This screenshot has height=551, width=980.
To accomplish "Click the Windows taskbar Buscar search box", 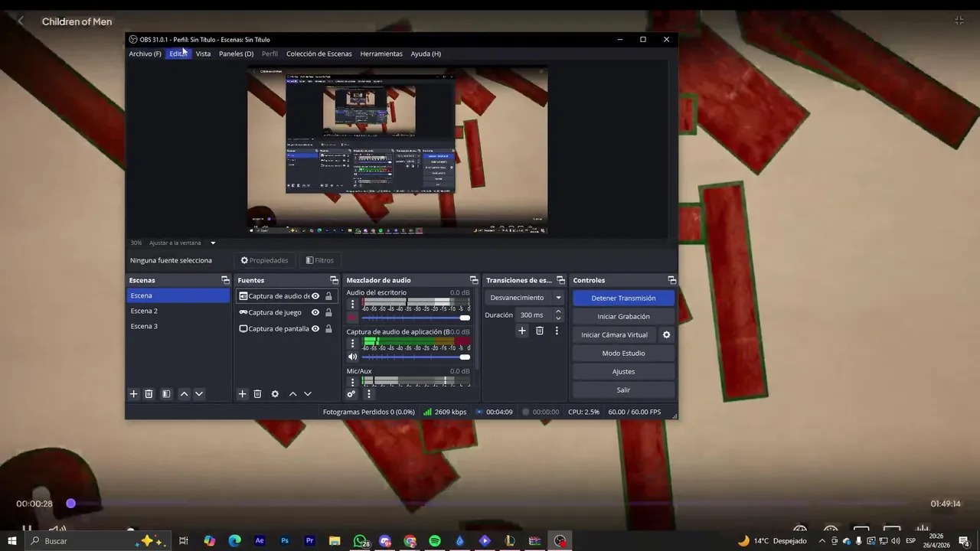I will 98,541.
